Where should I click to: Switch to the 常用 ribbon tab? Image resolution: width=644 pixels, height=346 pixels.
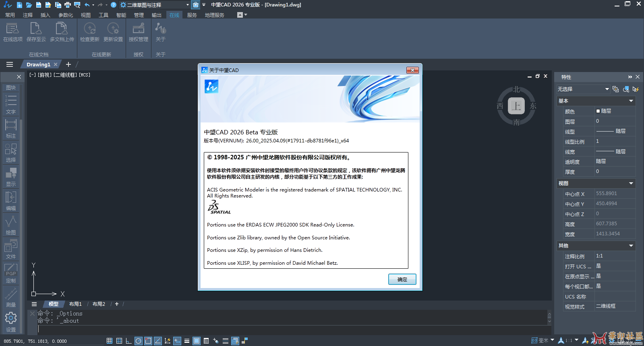click(x=10, y=15)
